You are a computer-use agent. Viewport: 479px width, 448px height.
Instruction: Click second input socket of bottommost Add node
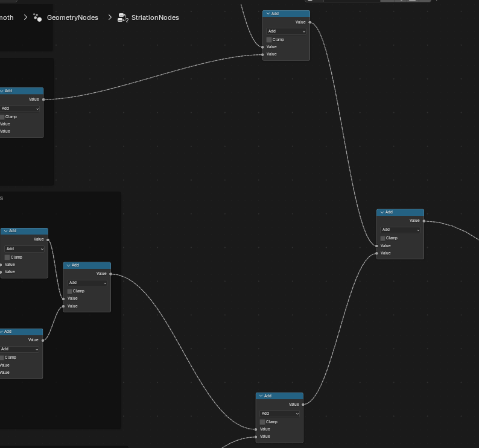click(256, 437)
